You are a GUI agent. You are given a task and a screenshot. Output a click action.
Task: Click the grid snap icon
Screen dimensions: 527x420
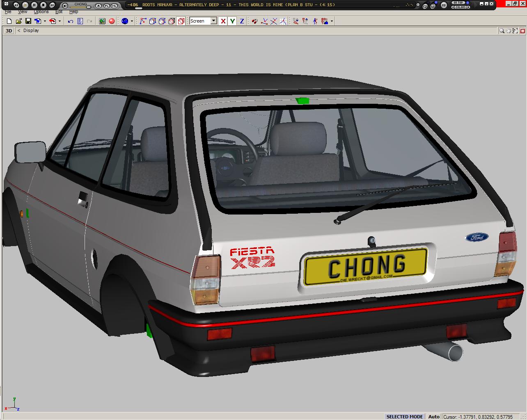click(x=283, y=21)
